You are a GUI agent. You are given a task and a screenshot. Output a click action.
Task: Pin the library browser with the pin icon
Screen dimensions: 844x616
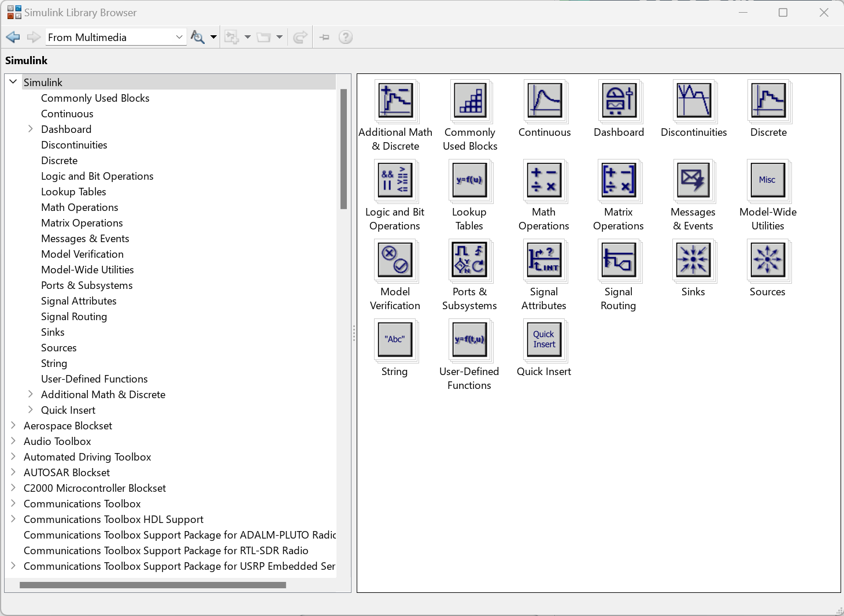click(324, 38)
